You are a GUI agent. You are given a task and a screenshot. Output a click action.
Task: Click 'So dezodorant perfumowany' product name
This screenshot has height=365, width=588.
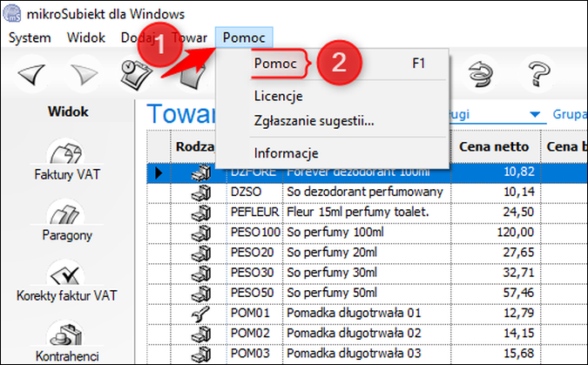[365, 192]
